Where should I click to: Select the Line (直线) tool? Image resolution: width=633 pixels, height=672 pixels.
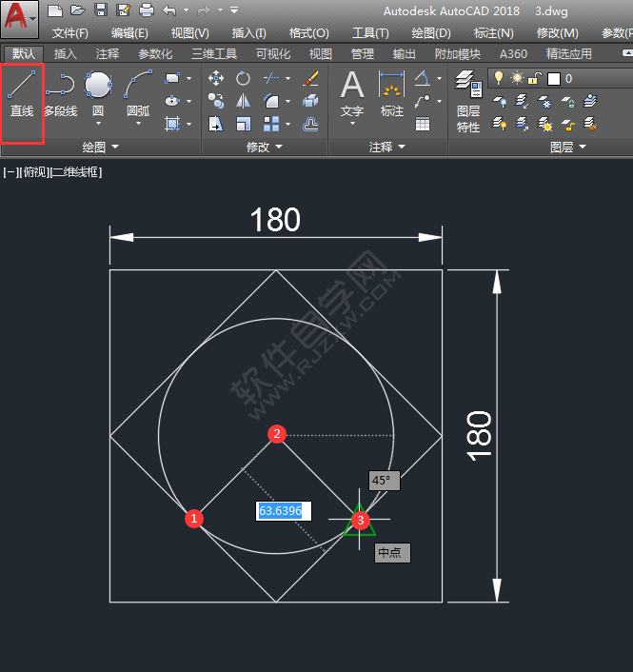click(22, 95)
